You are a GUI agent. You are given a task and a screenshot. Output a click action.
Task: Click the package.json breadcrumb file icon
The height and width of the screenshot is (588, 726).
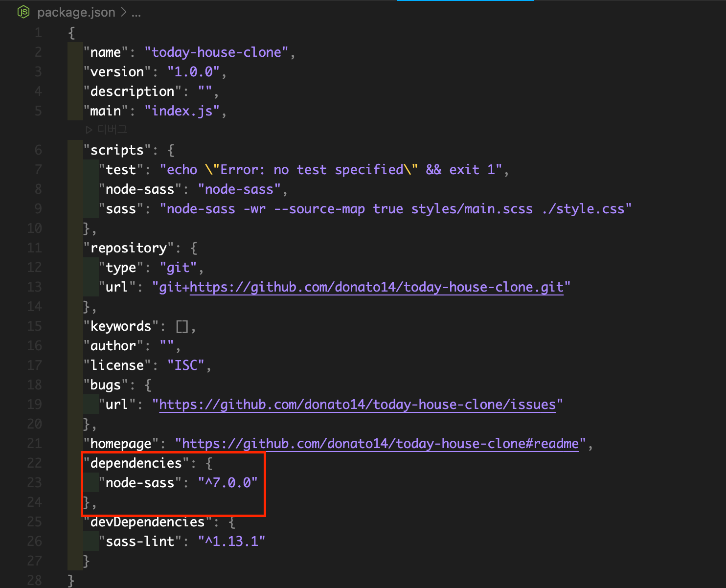click(23, 12)
